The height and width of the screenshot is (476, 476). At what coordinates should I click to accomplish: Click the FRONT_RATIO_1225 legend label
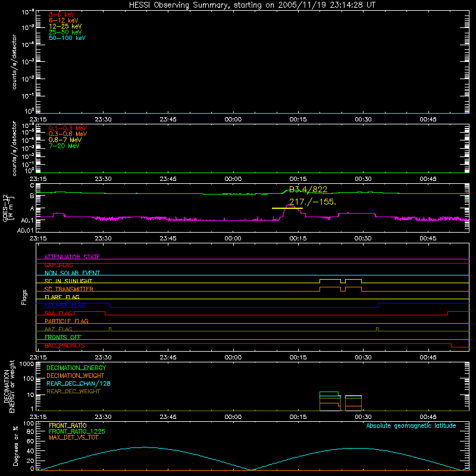(x=77, y=431)
